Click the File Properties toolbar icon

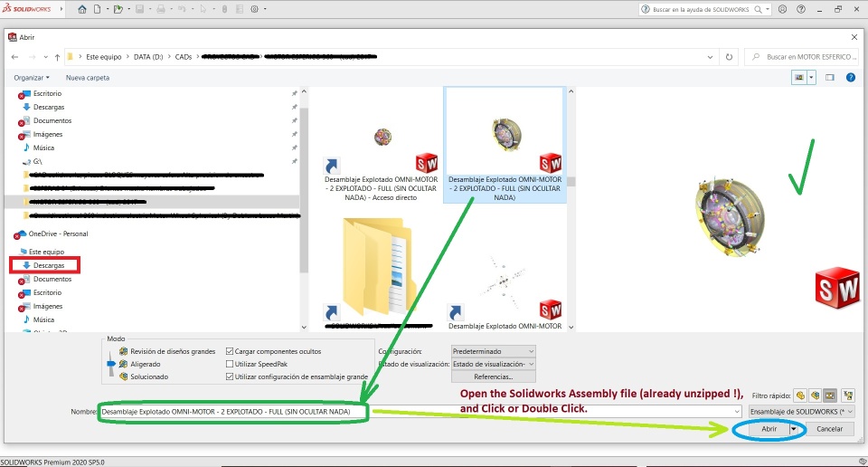tap(240, 9)
